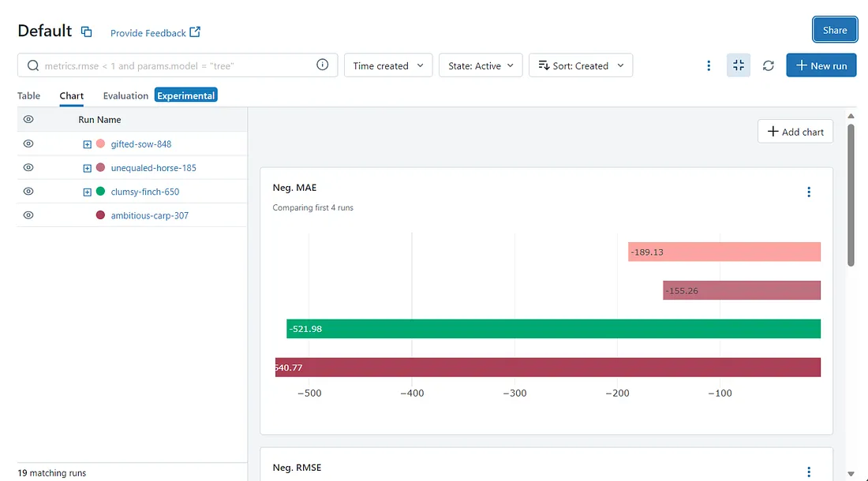Expand the gifted-sow-848 run group
The image size is (868, 481).
[x=87, y=144]
